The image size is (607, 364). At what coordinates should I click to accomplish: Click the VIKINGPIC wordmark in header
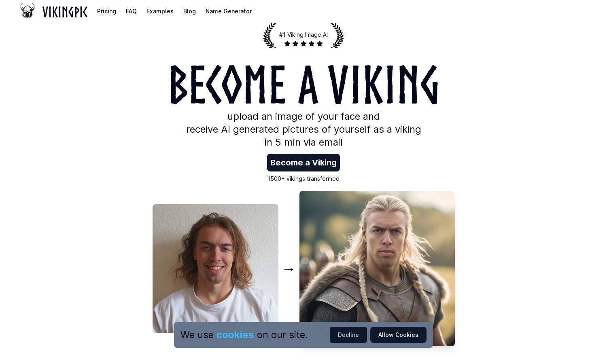click(65, 12)
